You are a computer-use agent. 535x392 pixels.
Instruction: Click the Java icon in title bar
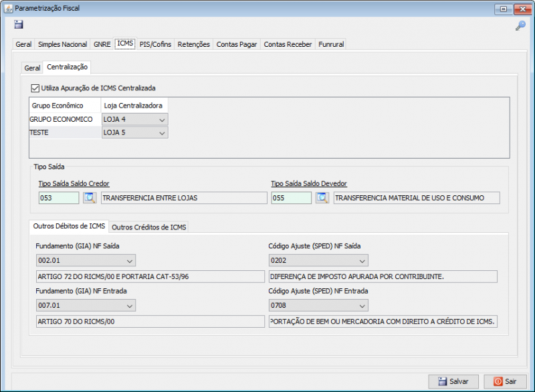coord(8,8)
